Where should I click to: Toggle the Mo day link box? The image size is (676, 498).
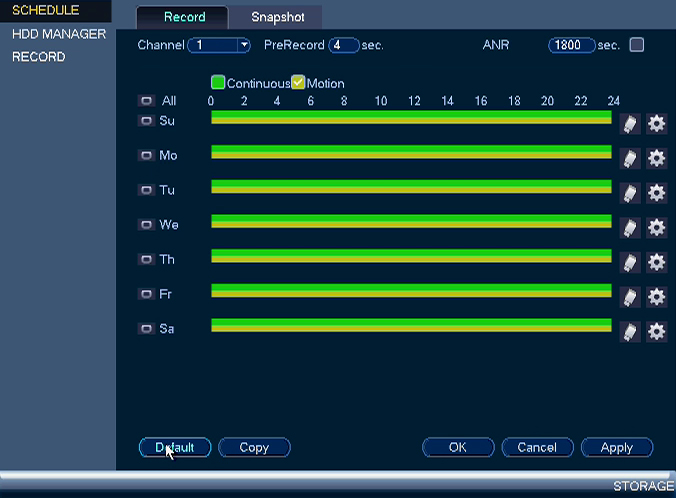146,155
